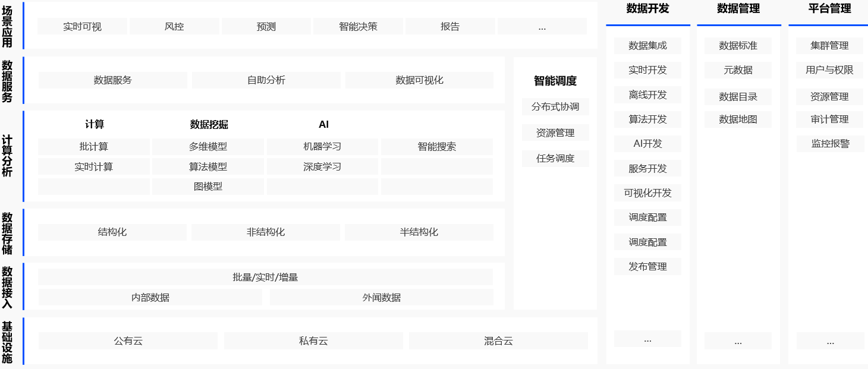Screen dimensions: 868x369
Task: Click the 批量/实时/增量 bar
Action: [265, 277]
